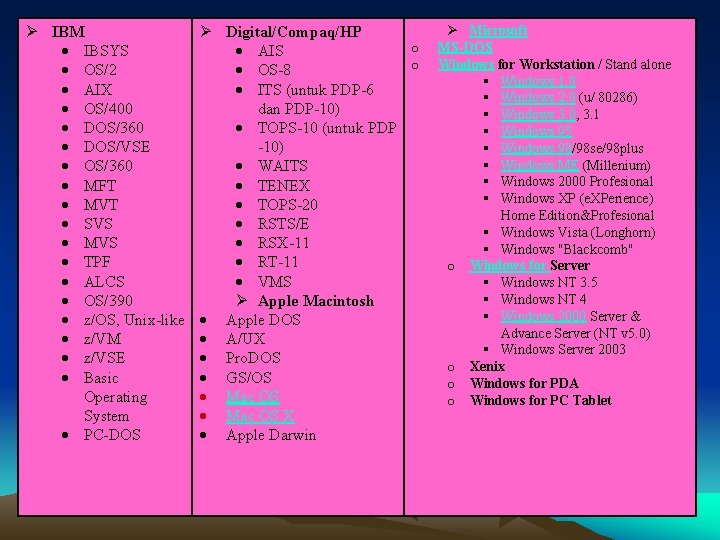
Task: Click the OS-8 entry
Action: [x=274, y=70]
